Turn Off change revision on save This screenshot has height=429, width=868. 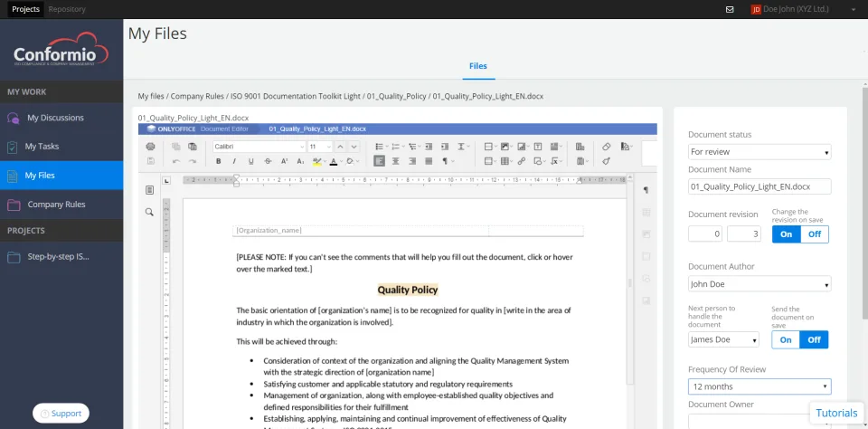815,234
